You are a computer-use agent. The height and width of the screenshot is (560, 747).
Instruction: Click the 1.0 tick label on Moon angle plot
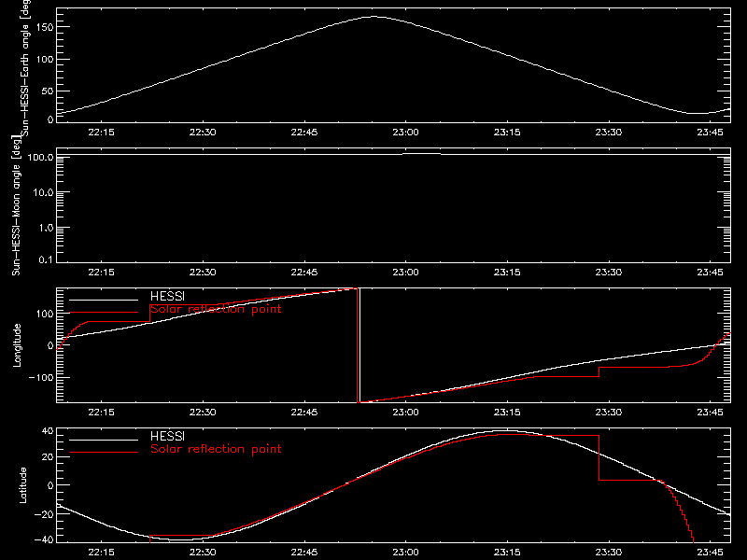tap(46, 228)
